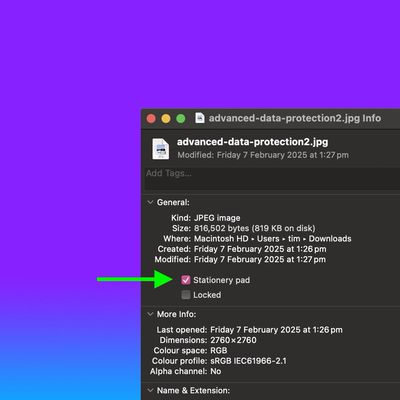Screen dimensions: 400x400
Task: Click the title bar document proxy icon
Action: [x=200, y=118]
